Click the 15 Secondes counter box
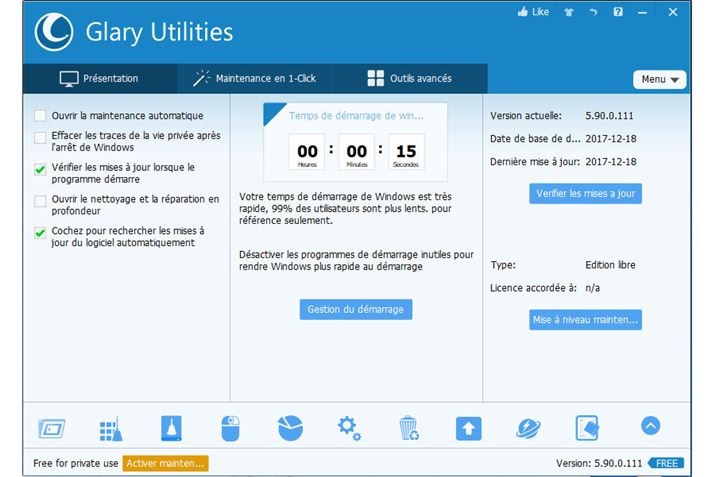The width and height of the screenshot is (715, 477). 406,152
